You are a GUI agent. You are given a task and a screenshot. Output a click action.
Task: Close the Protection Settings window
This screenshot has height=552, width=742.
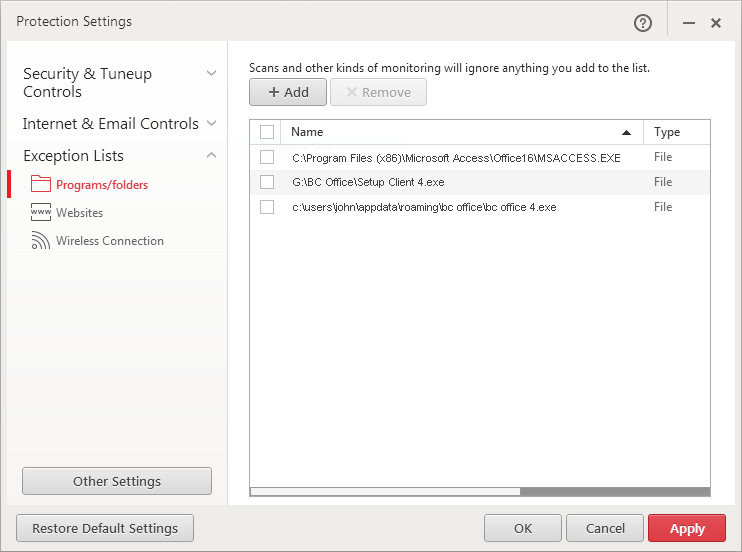click(716, 22)
